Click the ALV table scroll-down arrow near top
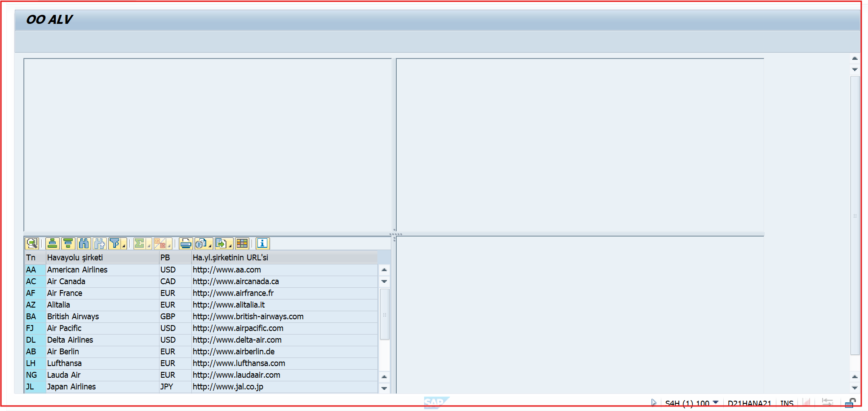 tap(384, 281)
